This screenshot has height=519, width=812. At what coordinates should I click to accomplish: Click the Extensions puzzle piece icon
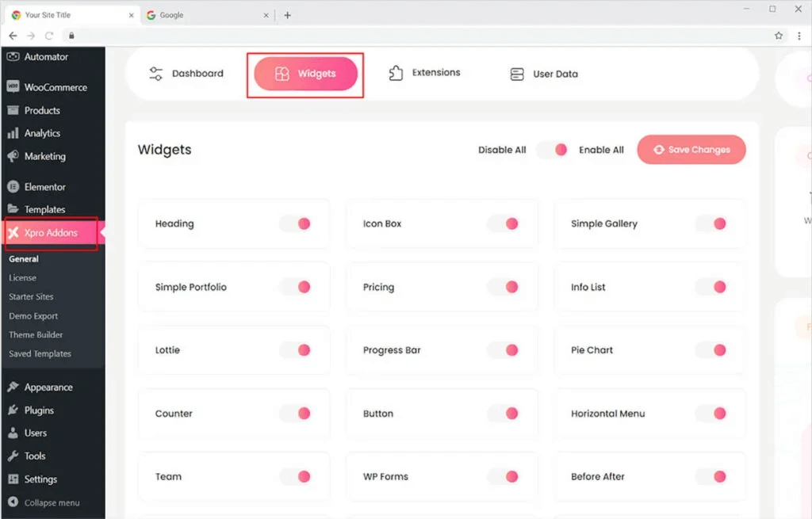pos(396,73)
